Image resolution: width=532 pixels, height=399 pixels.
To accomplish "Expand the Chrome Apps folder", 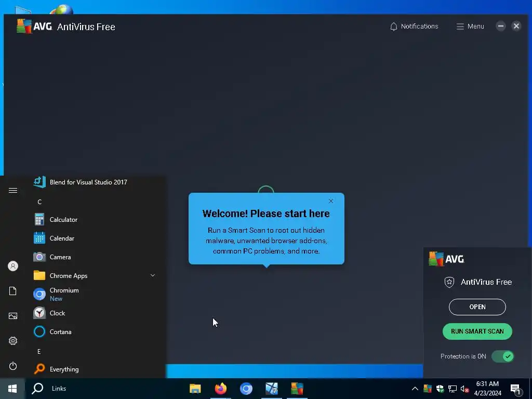I will (x=153, y=275).
